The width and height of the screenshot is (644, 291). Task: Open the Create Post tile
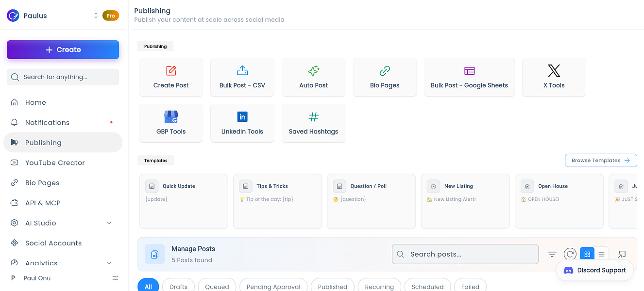171,77
